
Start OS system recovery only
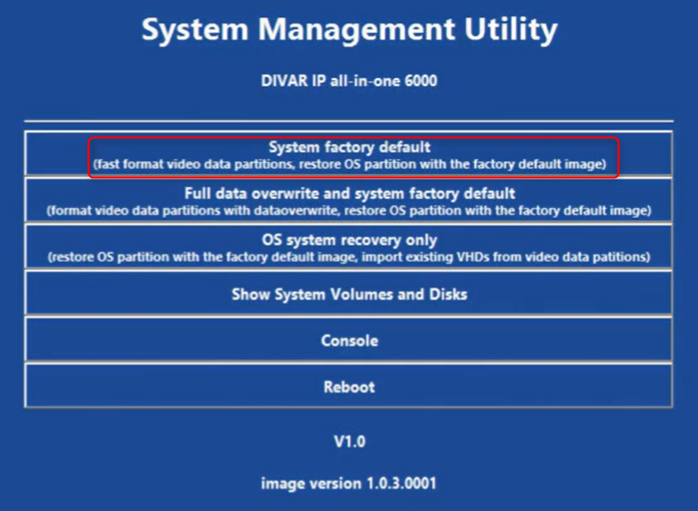point(349,247)
